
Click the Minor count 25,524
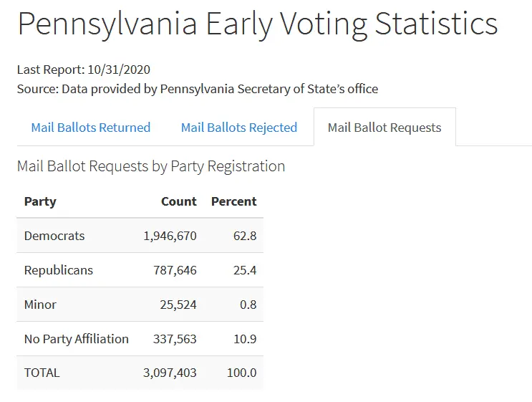coord(178,305)
